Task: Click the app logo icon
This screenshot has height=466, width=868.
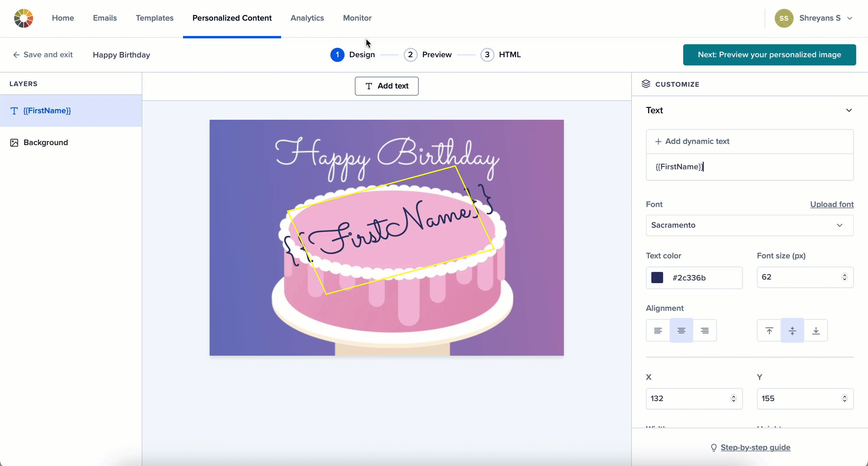Action: point(24,18)
